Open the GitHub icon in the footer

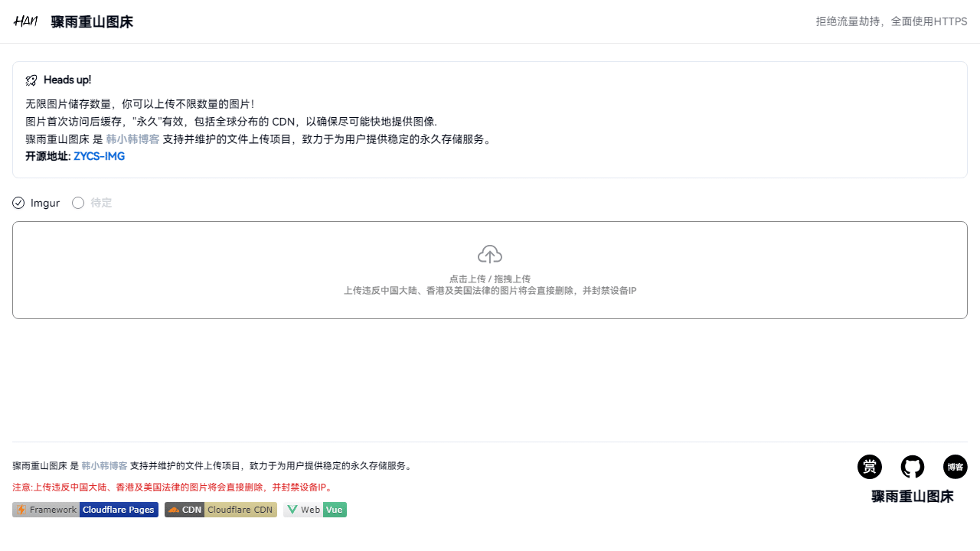(x=913, y=467)
